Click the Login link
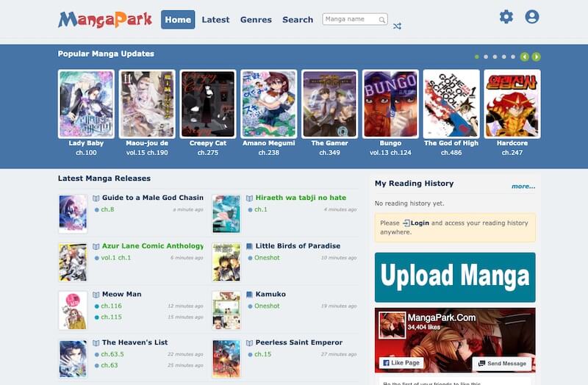 pos(420,223)
